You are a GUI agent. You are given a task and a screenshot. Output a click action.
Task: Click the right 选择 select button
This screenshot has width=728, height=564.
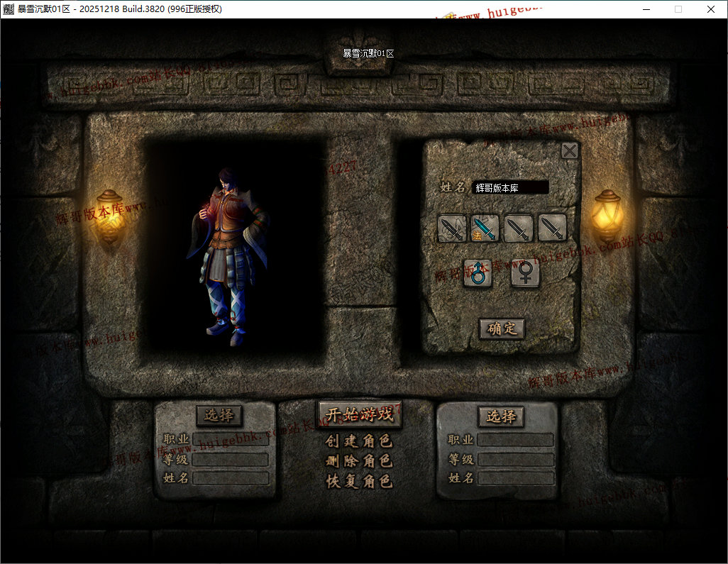(x=501, y=416)
